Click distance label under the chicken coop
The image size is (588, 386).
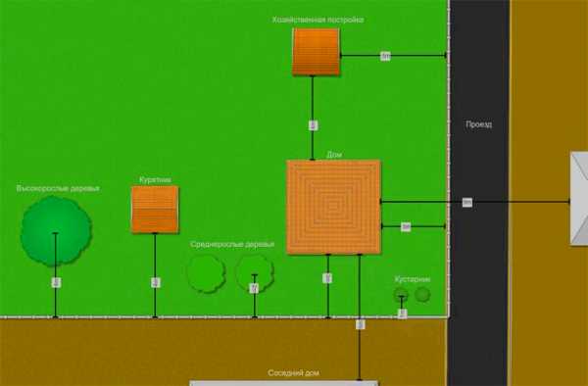[x=156, y=282]
